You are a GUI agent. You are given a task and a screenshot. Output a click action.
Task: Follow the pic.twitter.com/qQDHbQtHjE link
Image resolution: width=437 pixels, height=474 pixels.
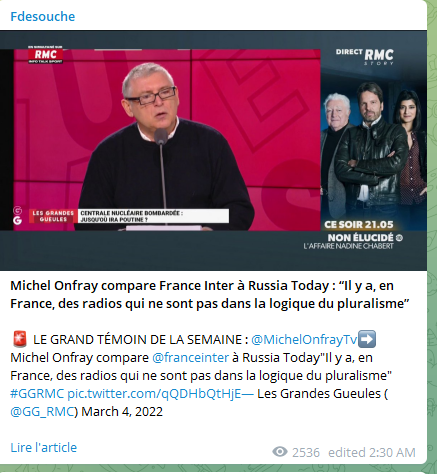click(x=160, y=394)
